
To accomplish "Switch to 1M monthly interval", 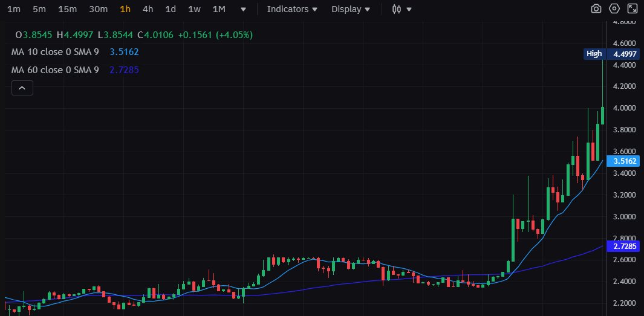I will pos(219,9).
